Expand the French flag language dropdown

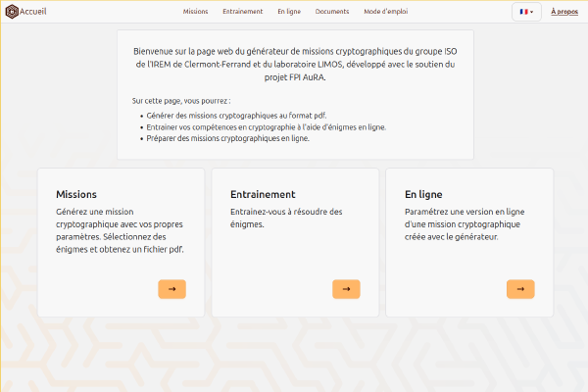coord(526,12)
